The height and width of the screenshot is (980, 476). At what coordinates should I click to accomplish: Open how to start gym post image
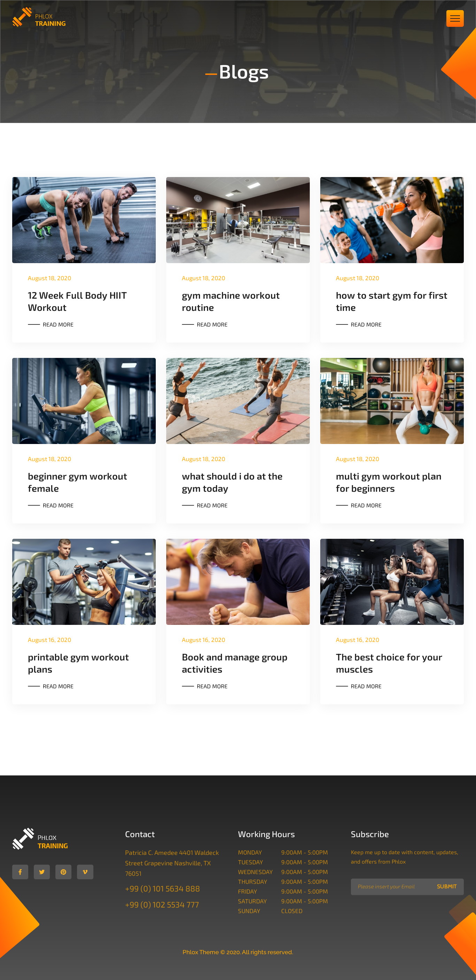[392, 220]
